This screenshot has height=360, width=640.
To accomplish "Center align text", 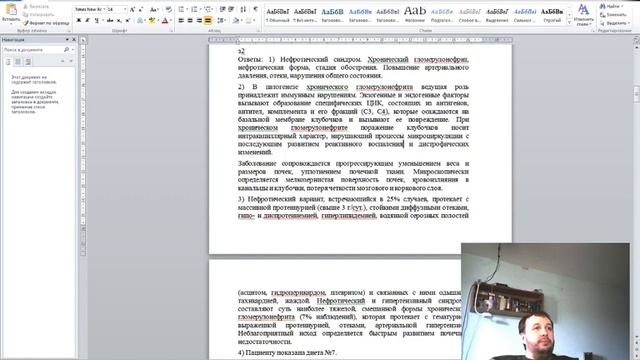I will pos(190,20).
